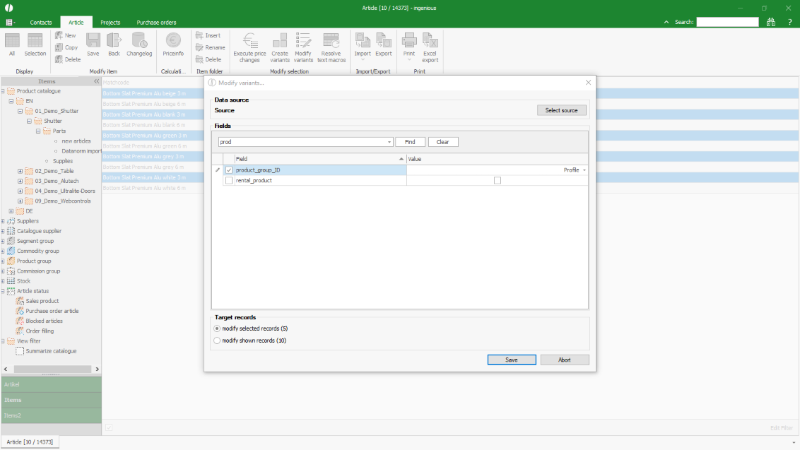Click the Find button
800x450 pixels.
[410, 142]
